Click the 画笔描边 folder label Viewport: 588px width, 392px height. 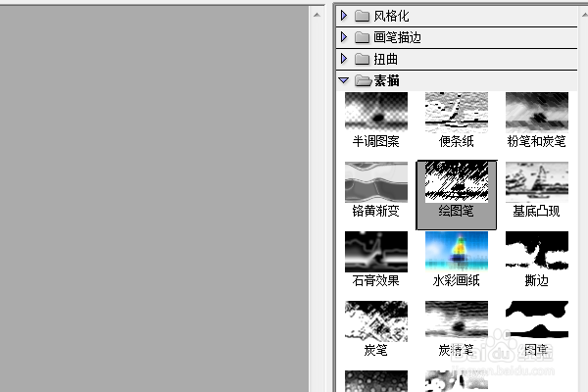tap(397, 37)
